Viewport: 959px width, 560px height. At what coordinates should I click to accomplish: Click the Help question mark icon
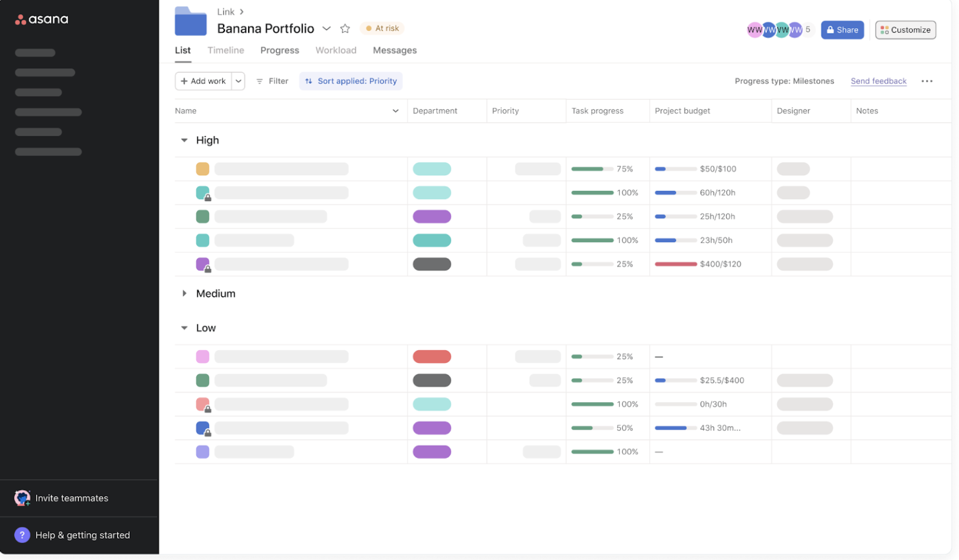click(22, 535)
